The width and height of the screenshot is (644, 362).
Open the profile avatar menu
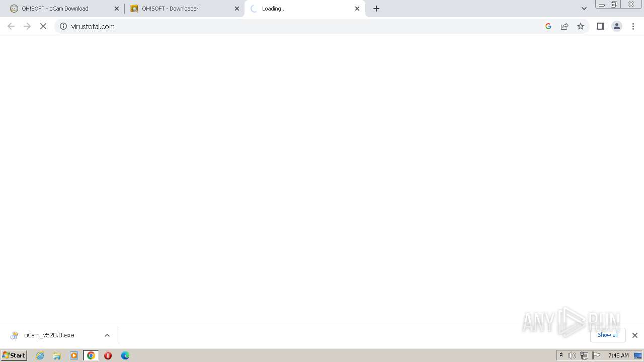(617, 26)
